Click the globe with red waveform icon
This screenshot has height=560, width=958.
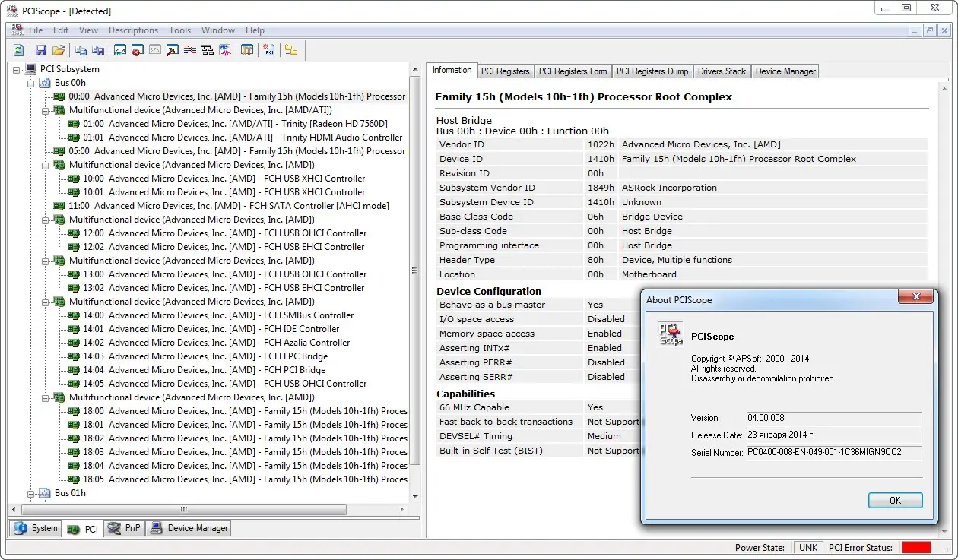pos(225,50)
